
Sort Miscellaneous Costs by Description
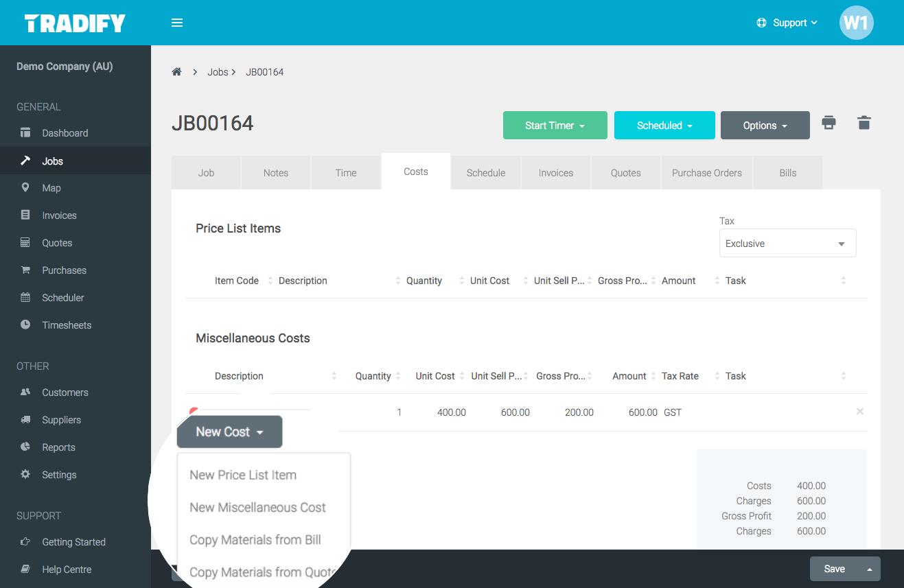(239, 376)
